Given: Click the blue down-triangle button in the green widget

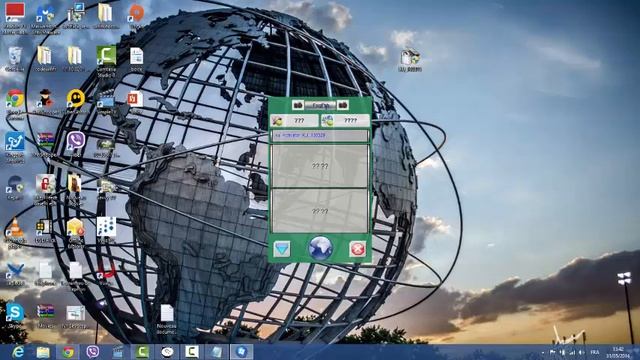Looking at the screenshot, I should [x=282, y=249].
